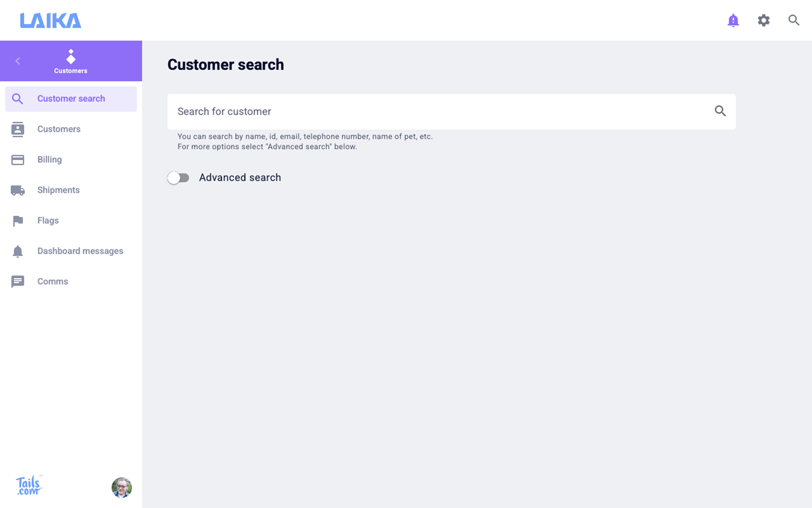This screenshot has height=508, width=812.
Task: Click the notifications bell icon in header
Action: coord(733,20)
